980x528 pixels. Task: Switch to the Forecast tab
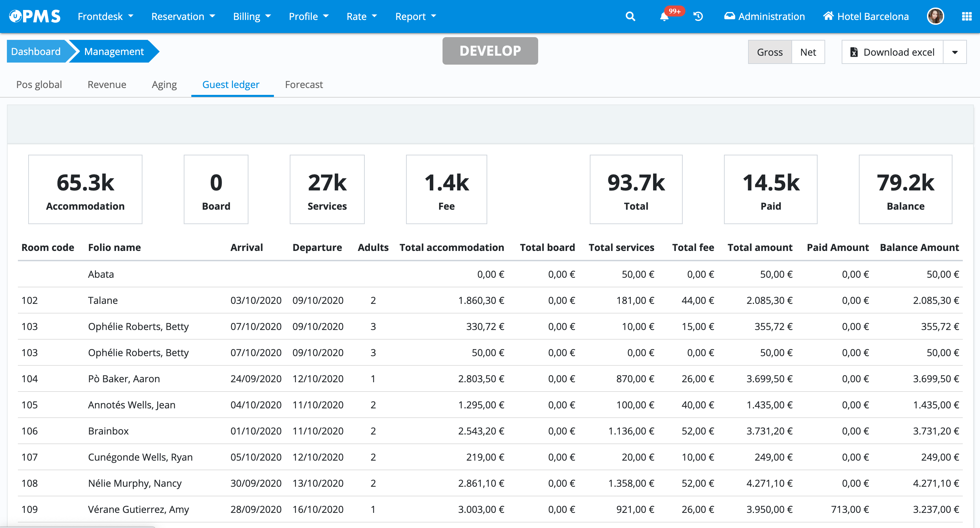pyautogui.click(x=303, y=84)
